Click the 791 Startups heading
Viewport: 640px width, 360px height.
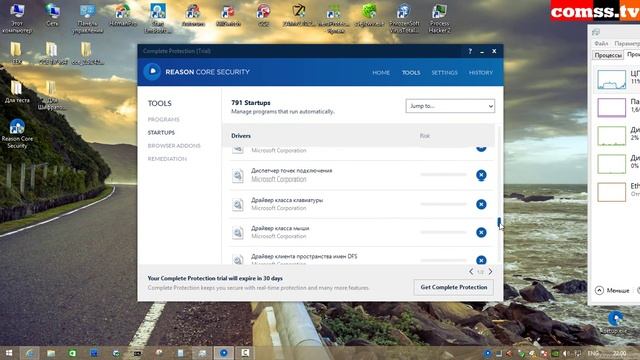tap(251, 103)
